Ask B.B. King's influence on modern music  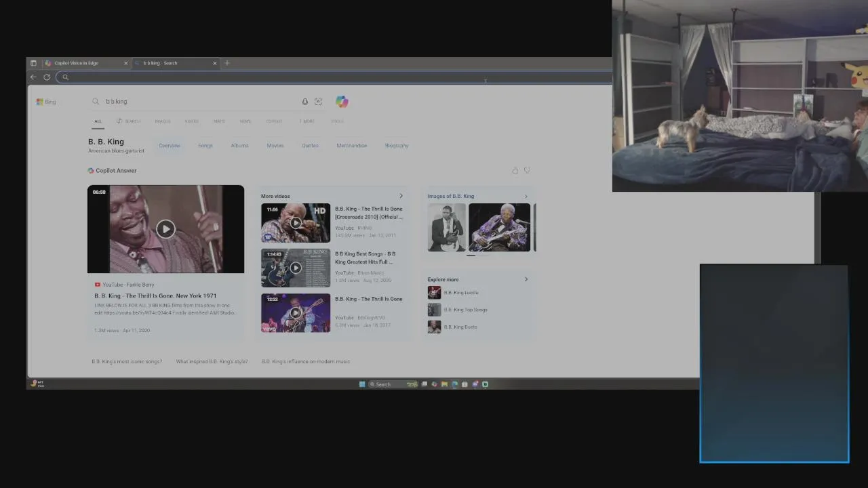[306, 362]
